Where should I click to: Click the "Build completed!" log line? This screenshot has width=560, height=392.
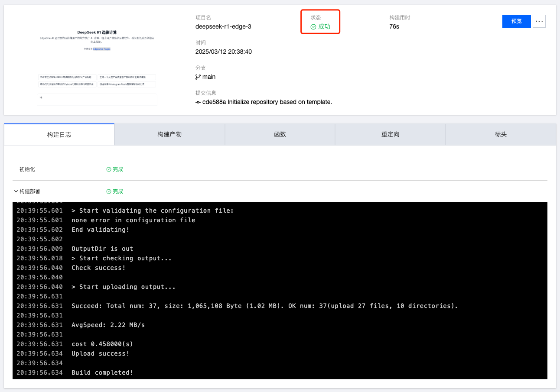pyautogui.click(x=102, y=373)
